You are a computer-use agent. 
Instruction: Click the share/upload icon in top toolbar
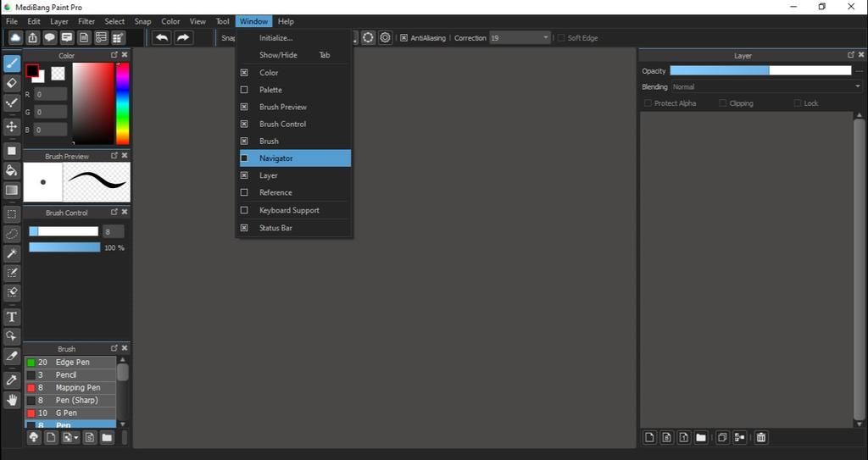[33, 37]
